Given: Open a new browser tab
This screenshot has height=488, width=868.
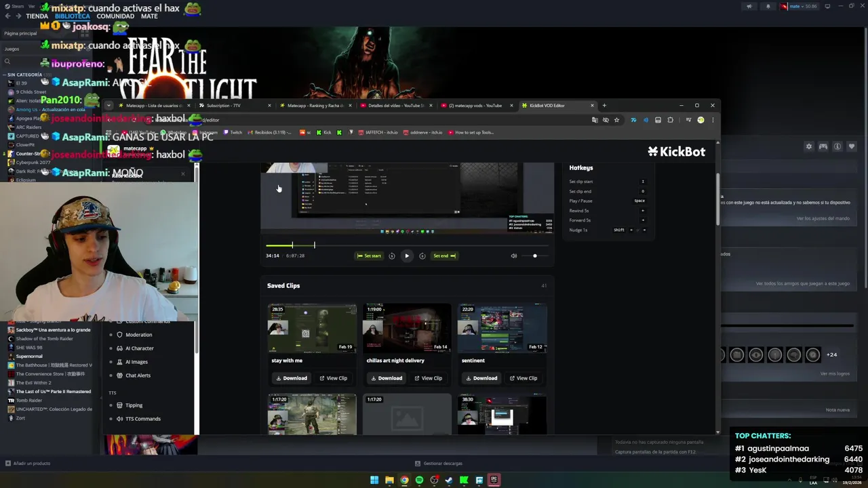Looking at the screenshot, I should click(x=604, y=106).
